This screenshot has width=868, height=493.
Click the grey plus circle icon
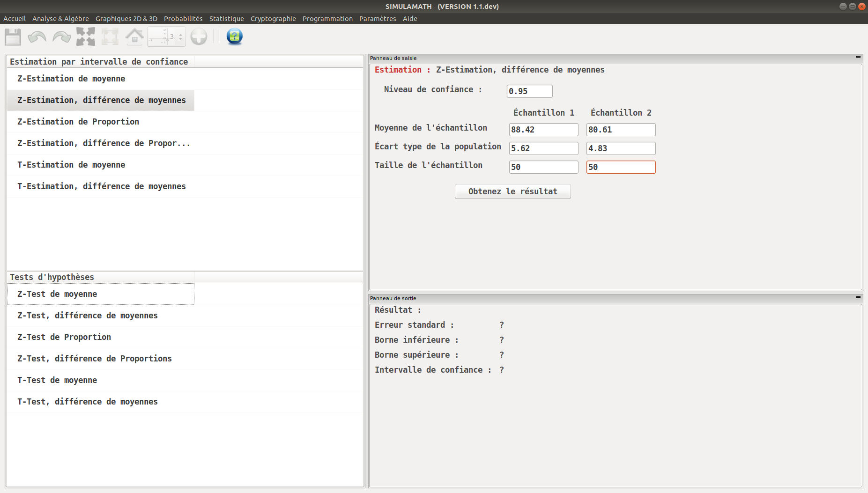point(199,37)
